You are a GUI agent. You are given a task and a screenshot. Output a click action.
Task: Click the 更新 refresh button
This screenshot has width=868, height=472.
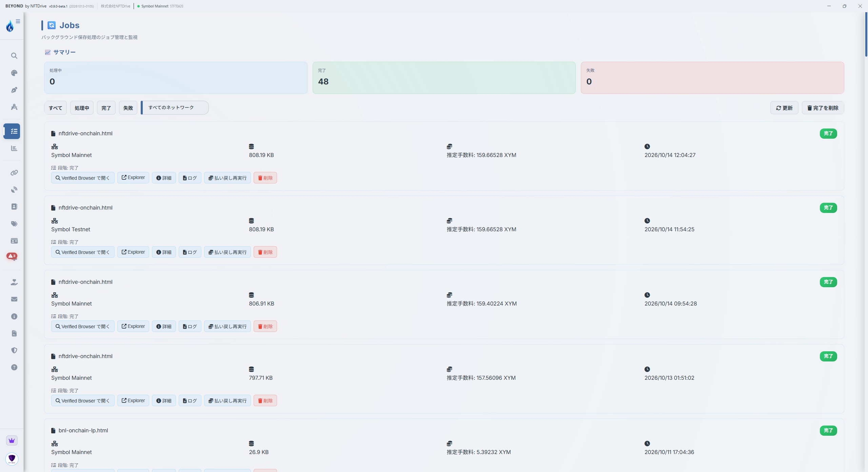pyautogui.click(x=784, y=108)
